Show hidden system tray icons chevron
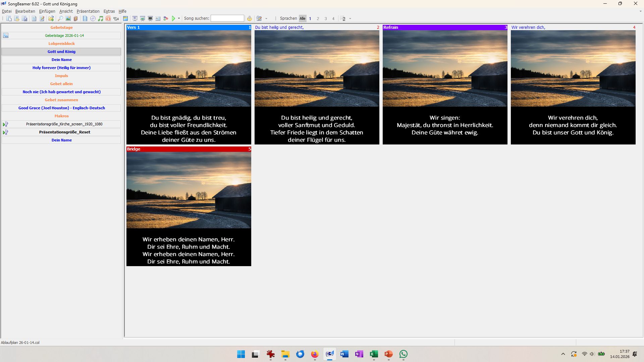 (563, 354)
